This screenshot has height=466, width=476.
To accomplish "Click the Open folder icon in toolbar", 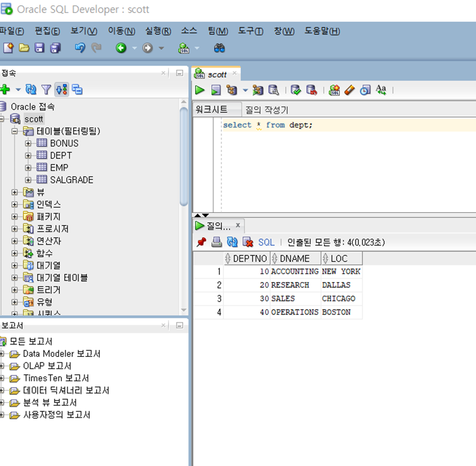I will click(24, 48).
